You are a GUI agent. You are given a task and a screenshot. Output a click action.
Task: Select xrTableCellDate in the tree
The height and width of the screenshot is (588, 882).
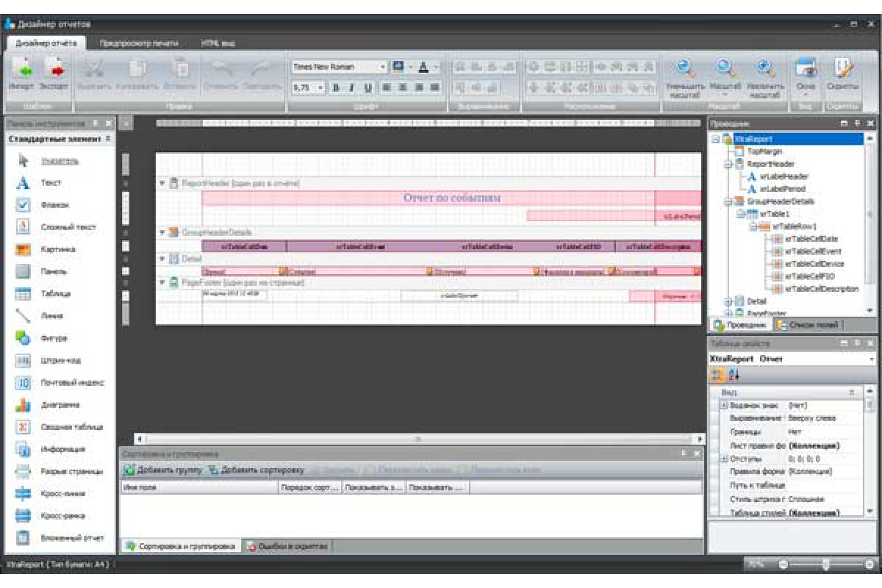(x=811, y=239)
